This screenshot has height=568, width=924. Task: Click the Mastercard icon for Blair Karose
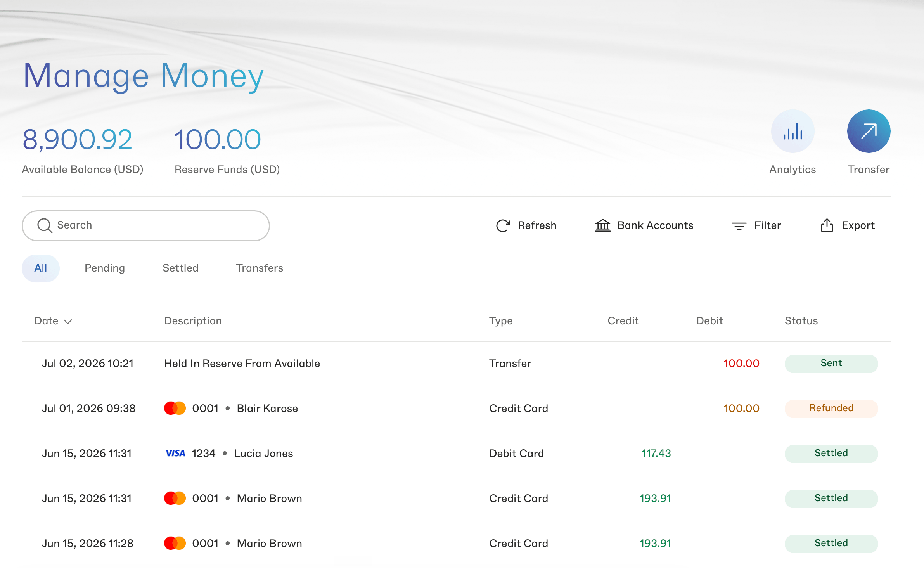[175, 408]
